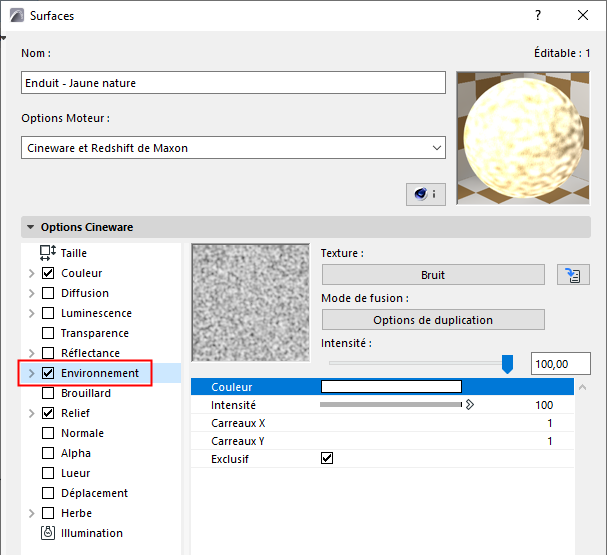Click the Intensité value 100

(544, 405)
